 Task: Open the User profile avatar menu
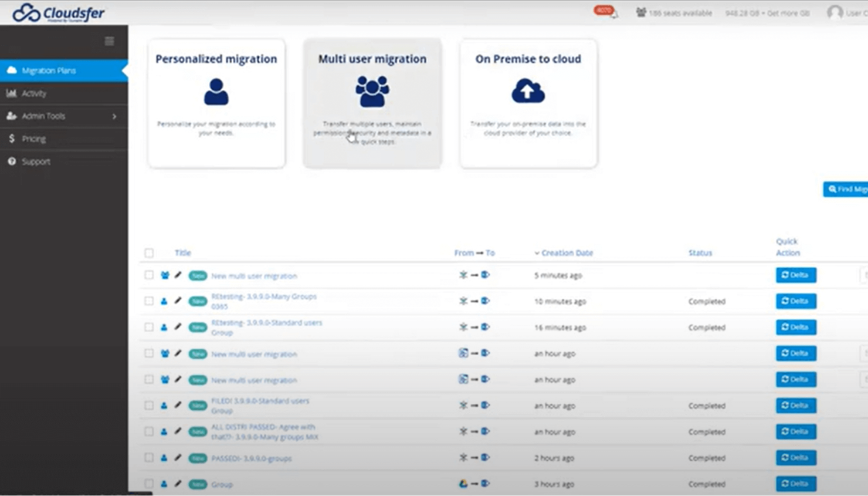click(834, 12)
